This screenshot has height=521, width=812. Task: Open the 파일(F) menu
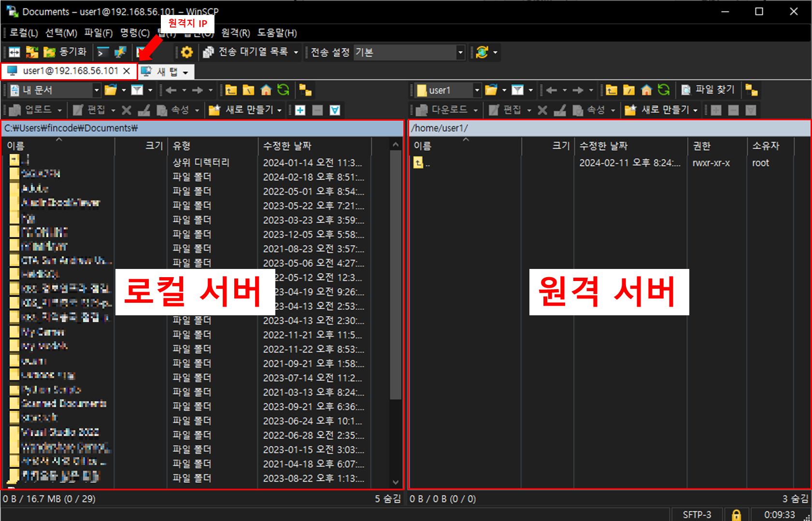point(99,33)
